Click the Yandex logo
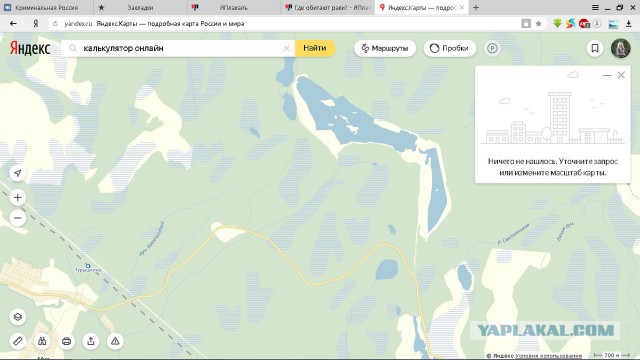The height and width of the screenshot is (360, 640). pos(30,48)
